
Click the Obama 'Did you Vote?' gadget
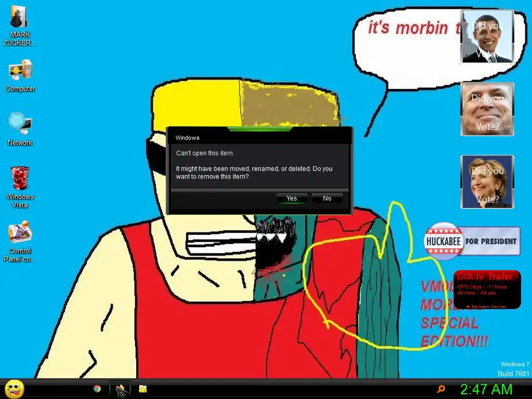[x=487, y=36]
